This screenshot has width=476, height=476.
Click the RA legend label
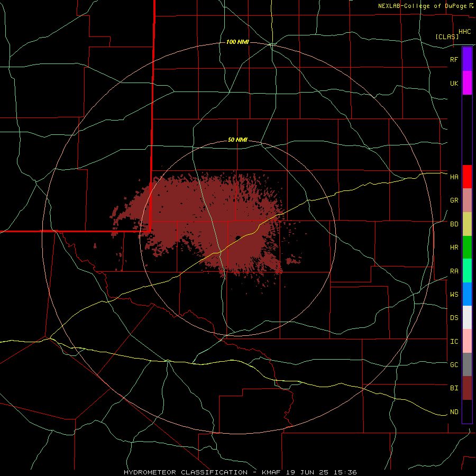point(454,271)
